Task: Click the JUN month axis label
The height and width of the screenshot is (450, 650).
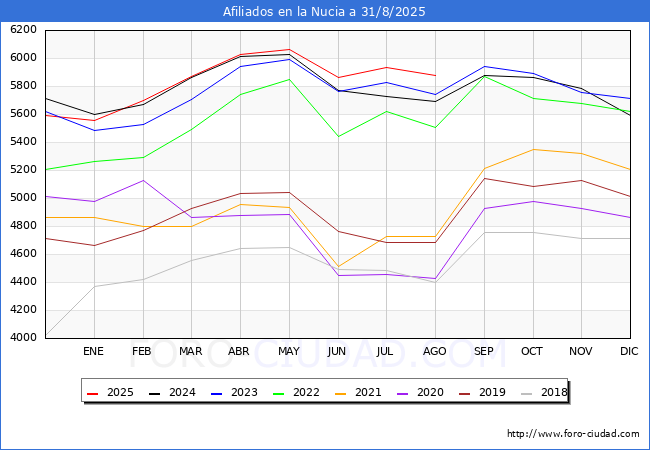Action: 337,351
